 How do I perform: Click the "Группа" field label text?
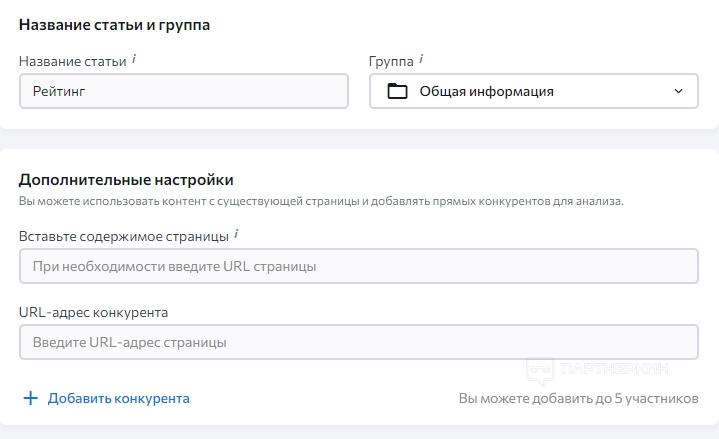tap(391, 61)
